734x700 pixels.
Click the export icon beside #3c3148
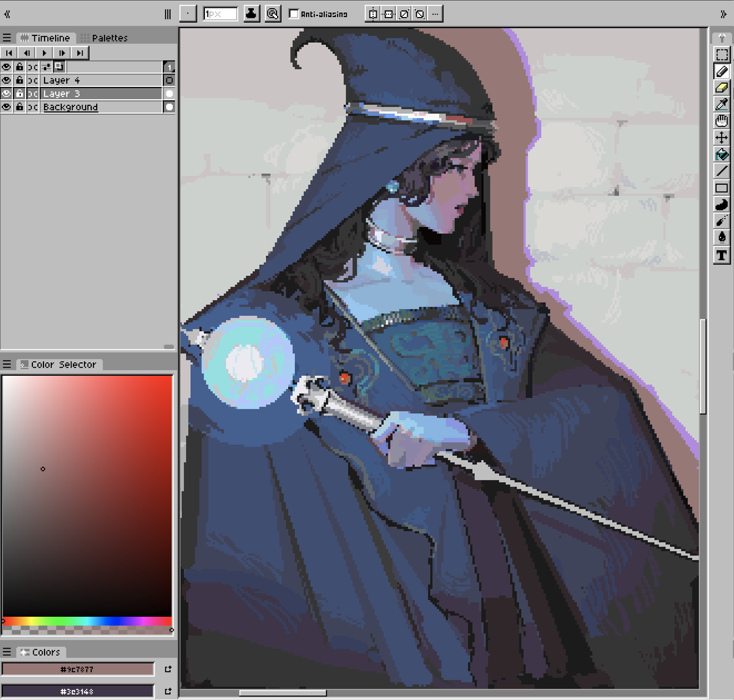(168, 691)
